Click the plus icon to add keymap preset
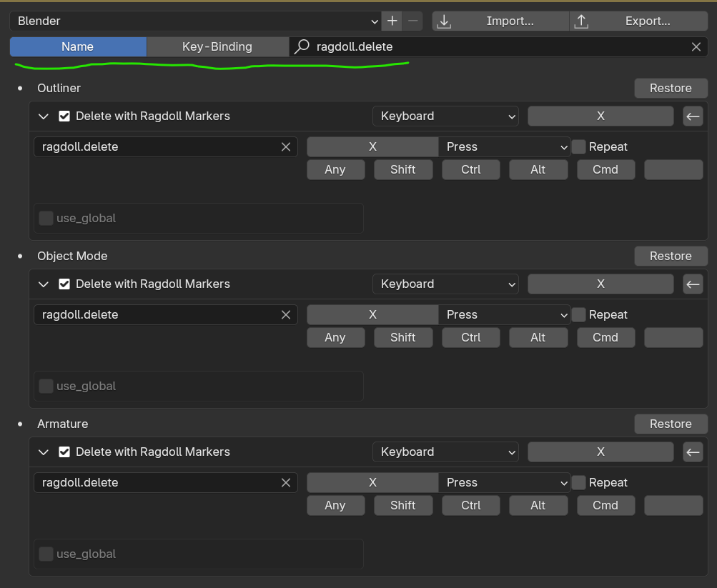This screenshot has height=588, width=717. point(392,21)
